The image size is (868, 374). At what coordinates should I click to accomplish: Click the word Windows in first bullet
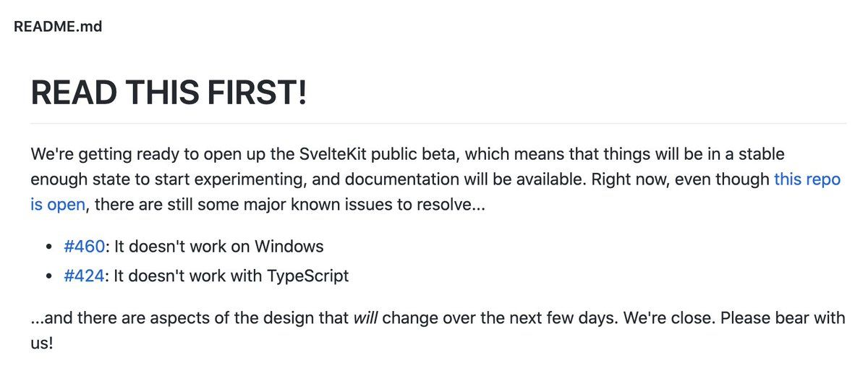pos(288,246)
